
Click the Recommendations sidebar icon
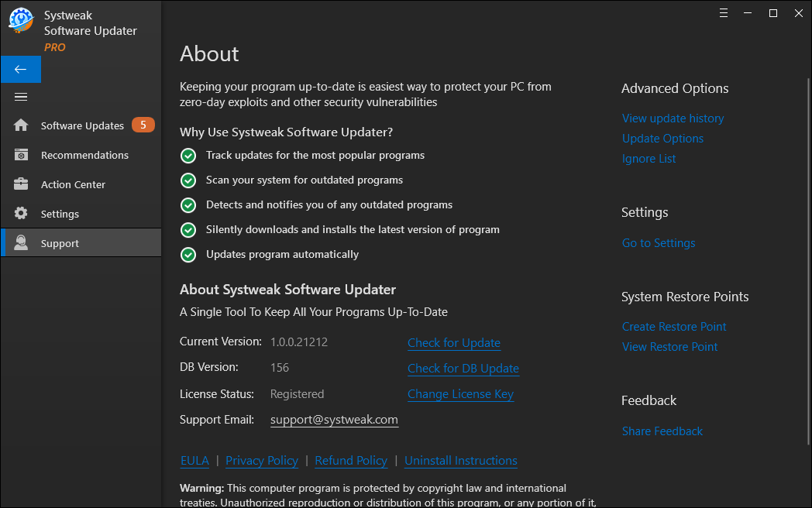(x=21, y=155)
